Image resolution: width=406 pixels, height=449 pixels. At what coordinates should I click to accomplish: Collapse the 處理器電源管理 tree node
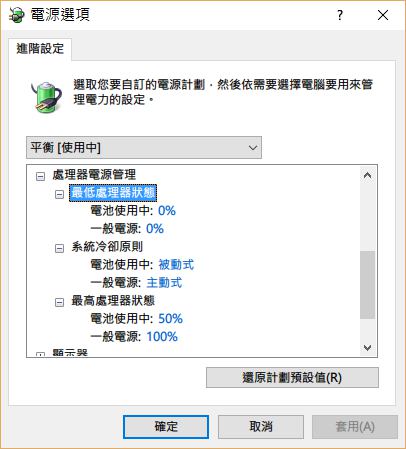click(x=40, y=176)
